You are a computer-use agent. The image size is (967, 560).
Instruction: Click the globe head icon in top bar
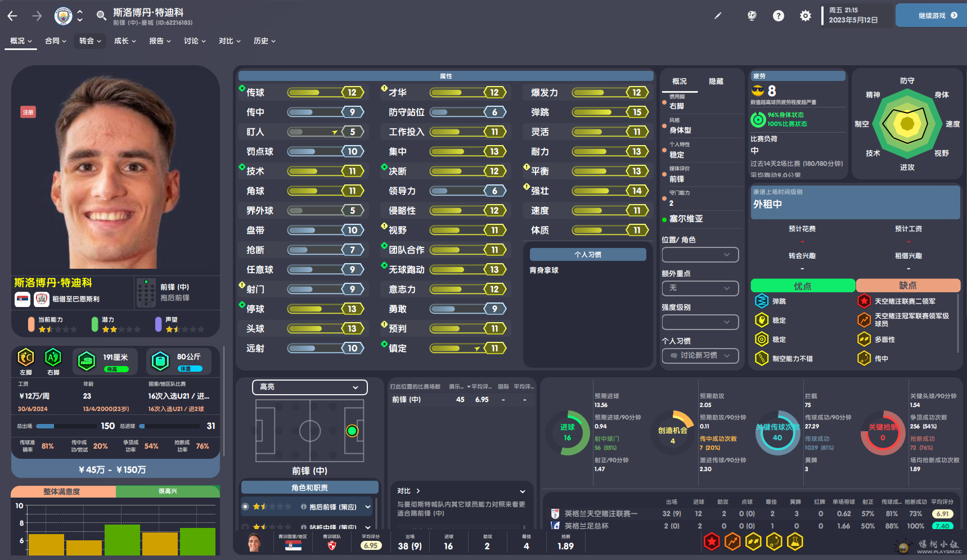752,16
